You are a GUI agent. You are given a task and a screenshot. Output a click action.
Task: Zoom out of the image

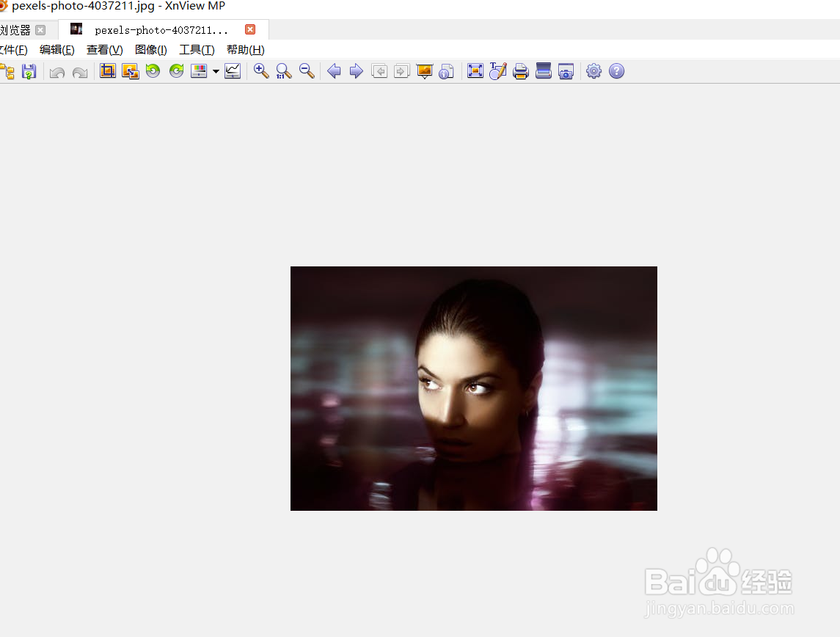coord(307,70)
